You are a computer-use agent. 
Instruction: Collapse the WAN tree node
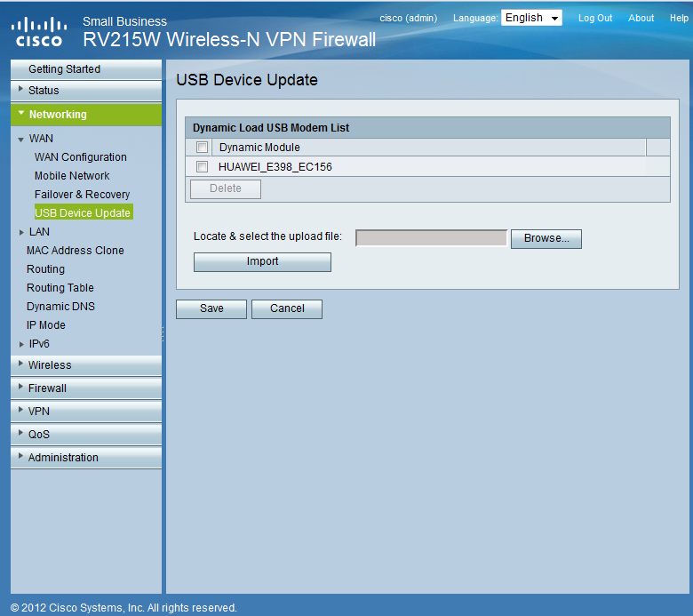pyautogui.click(x=21, y=140)
